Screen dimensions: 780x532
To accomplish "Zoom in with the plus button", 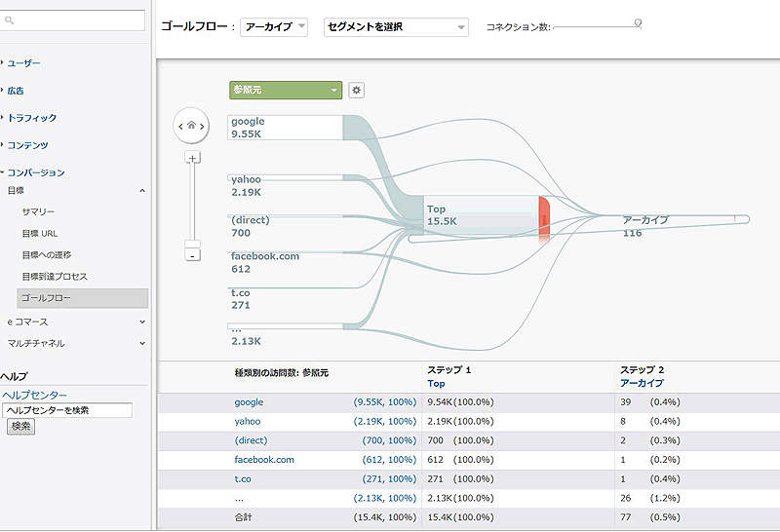I will coord(193,158).
